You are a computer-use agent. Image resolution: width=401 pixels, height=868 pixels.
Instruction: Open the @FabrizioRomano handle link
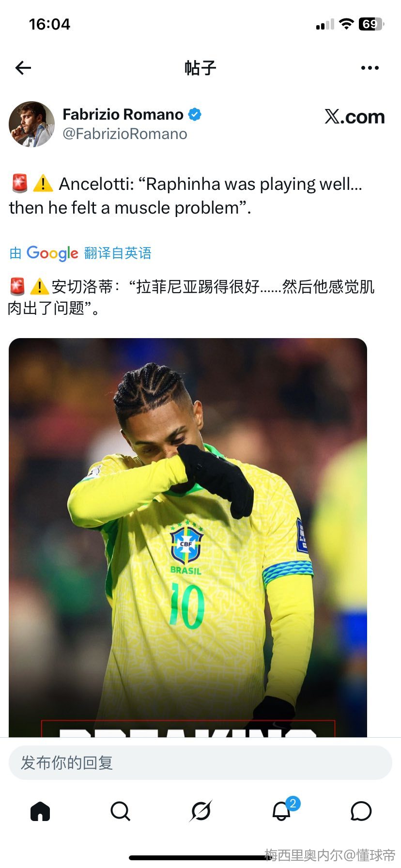coord(125,134)
